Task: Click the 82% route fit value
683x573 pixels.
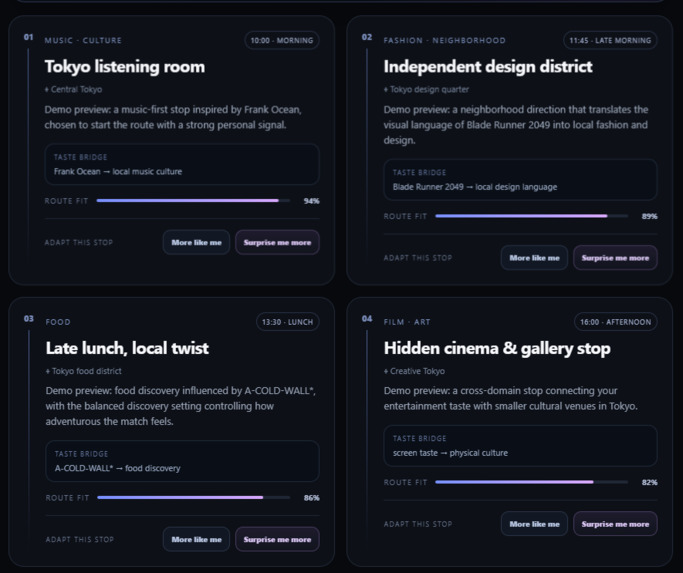Action: coord(649,482)
